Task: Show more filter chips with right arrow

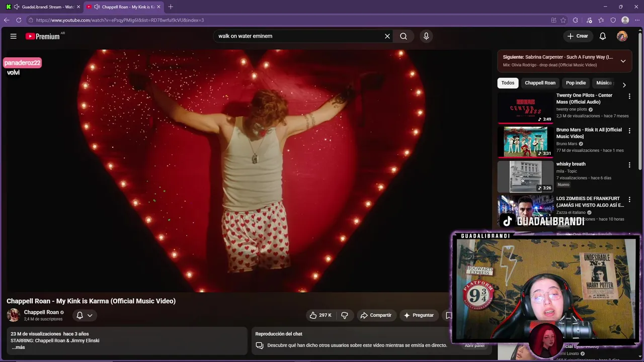Action: click(x=624, y=84)
